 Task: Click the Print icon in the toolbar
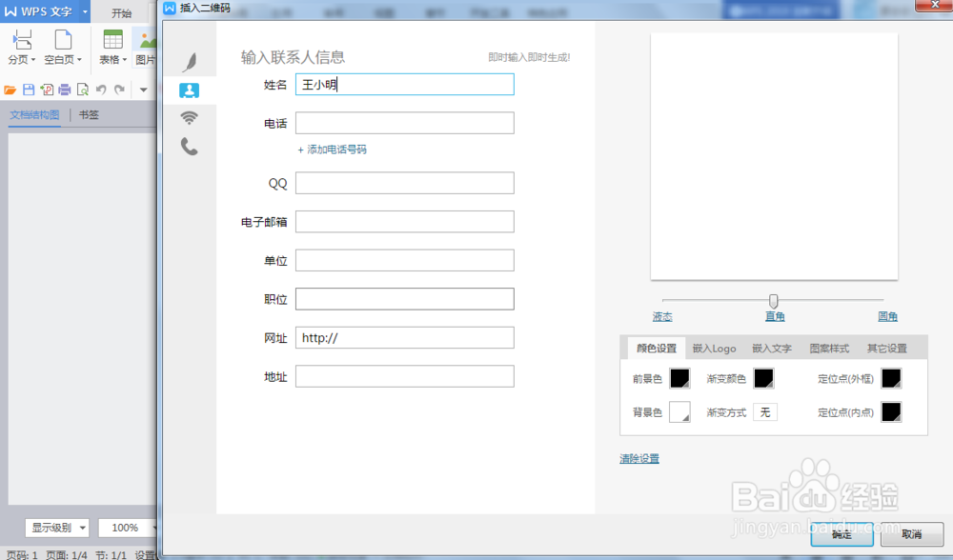[x=63, y=89]
